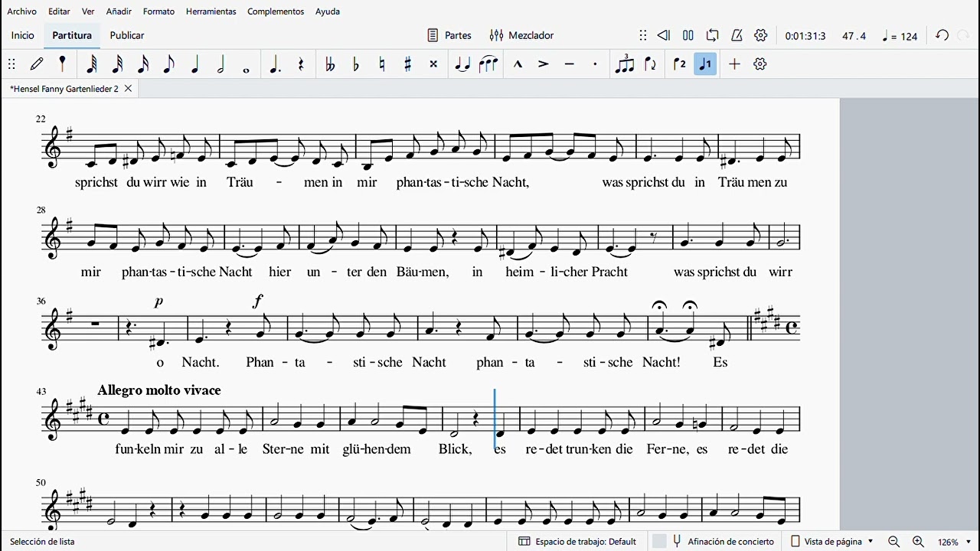Open the Partes dialog

(449, 35)
